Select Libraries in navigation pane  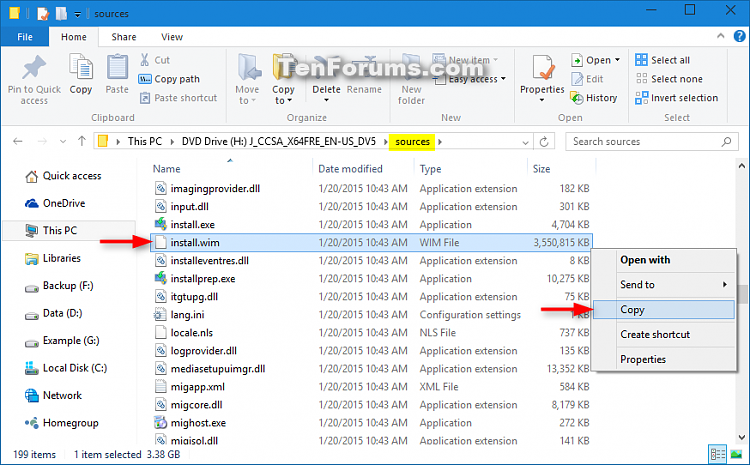[x=53, y=258]
